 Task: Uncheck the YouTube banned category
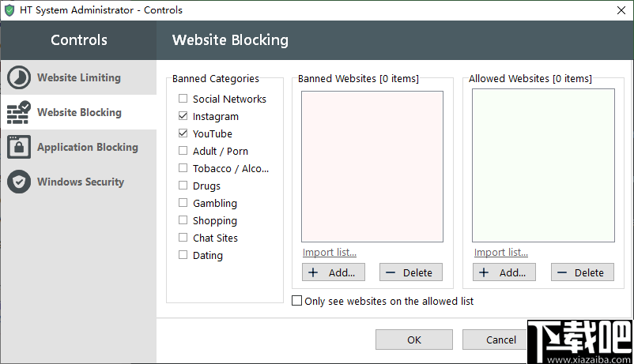183,133
